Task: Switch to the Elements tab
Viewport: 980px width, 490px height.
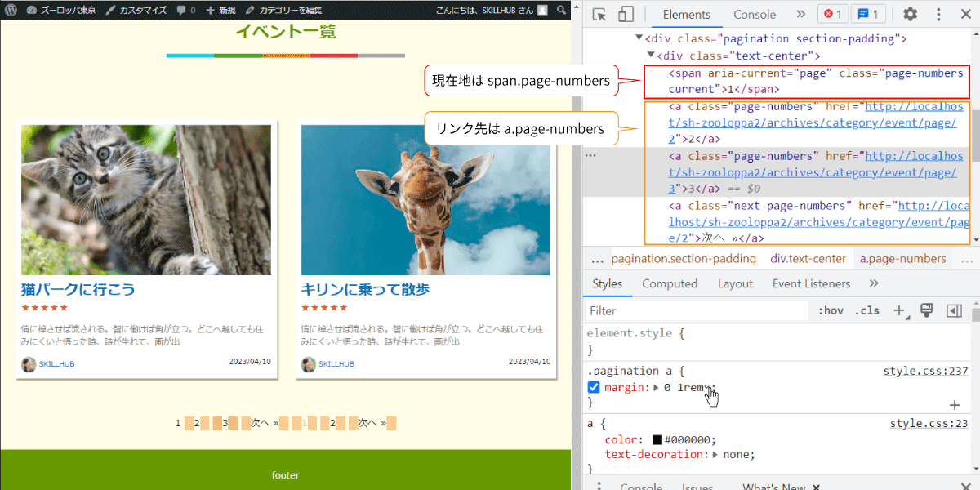Action: (686, 15)
